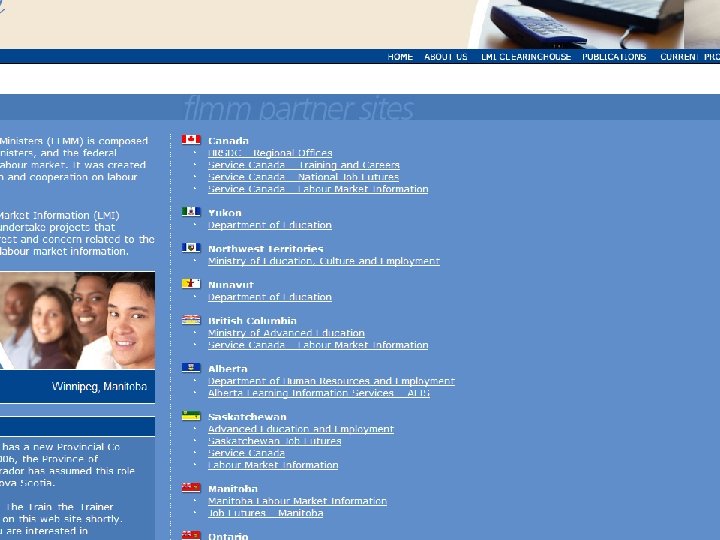Screen dimensions: 720x540
Task: Open the ABOUT US menu item
Action: 446,57
